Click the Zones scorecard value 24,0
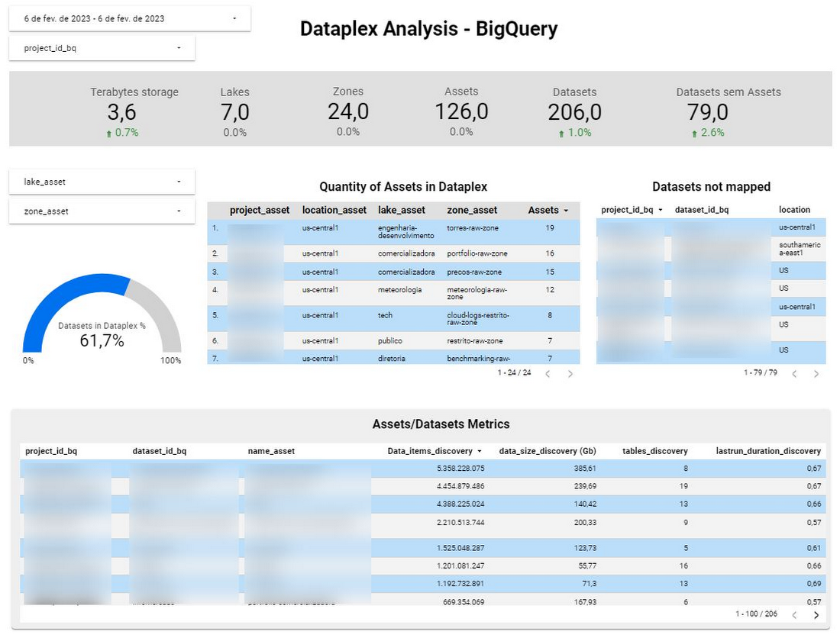 point(348,112)
